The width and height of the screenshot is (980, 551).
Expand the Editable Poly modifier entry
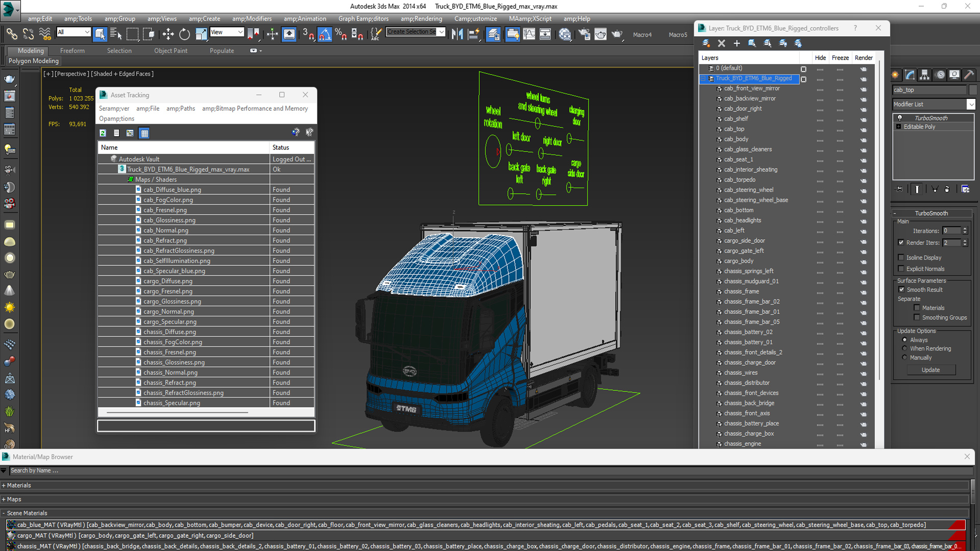[898, 127]
